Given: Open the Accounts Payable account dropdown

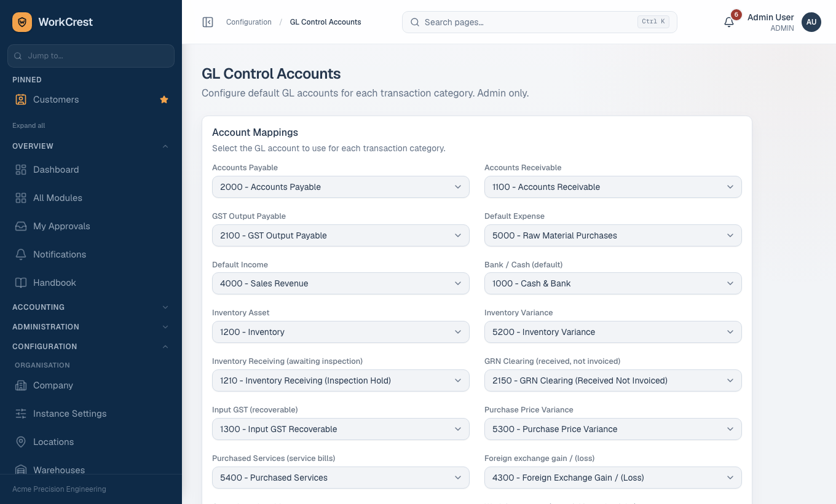Looking at the screenshot, I should click(341, 187).
